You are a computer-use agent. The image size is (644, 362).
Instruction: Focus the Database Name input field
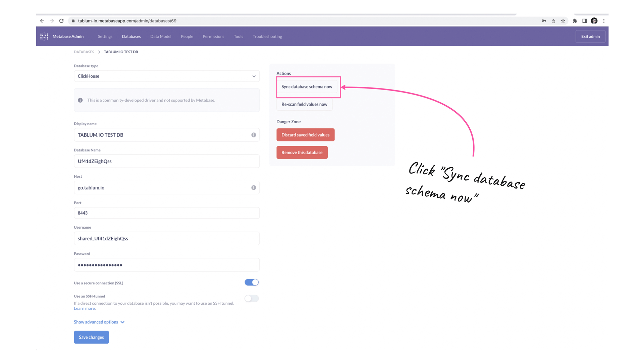pyautogui.click(x=167, y=161)
